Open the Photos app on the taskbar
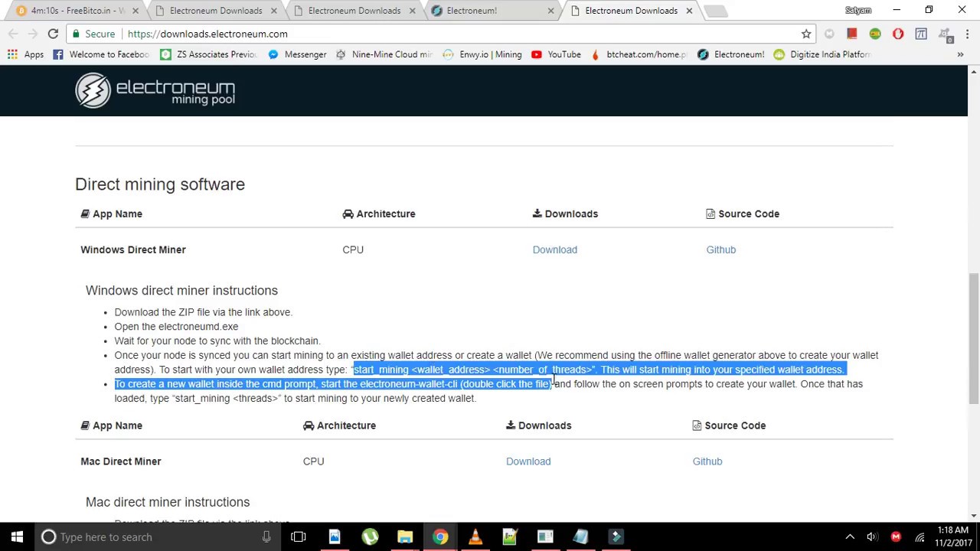 (x=335, y=536)
